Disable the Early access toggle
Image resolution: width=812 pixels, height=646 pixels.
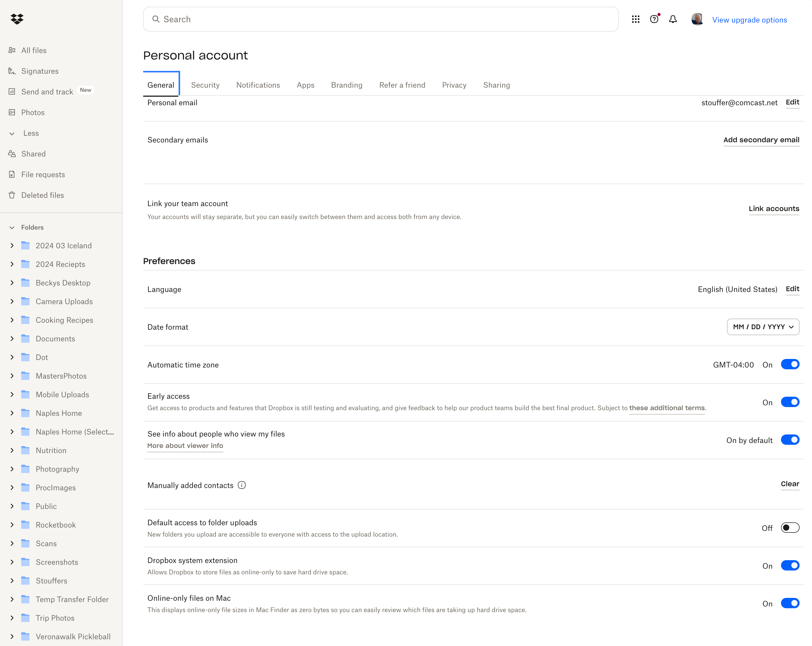[x=790, y=402]
